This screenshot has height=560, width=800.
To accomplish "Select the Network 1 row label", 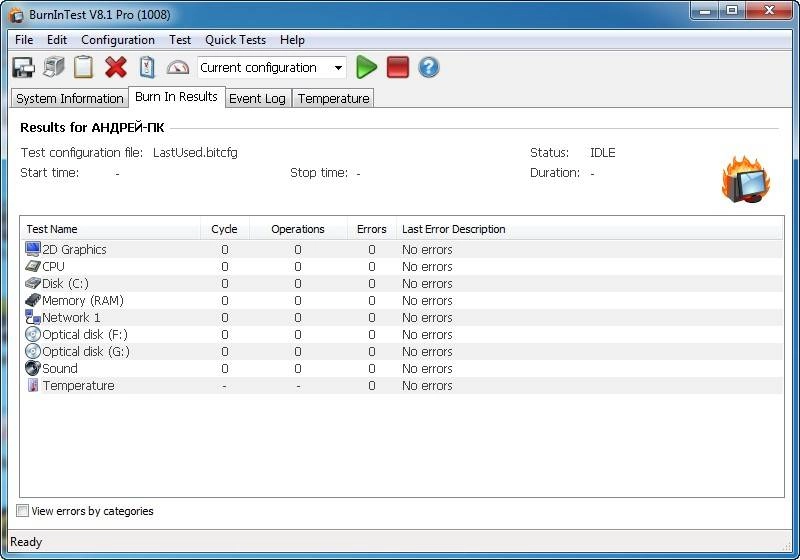I will click(71, 317).
